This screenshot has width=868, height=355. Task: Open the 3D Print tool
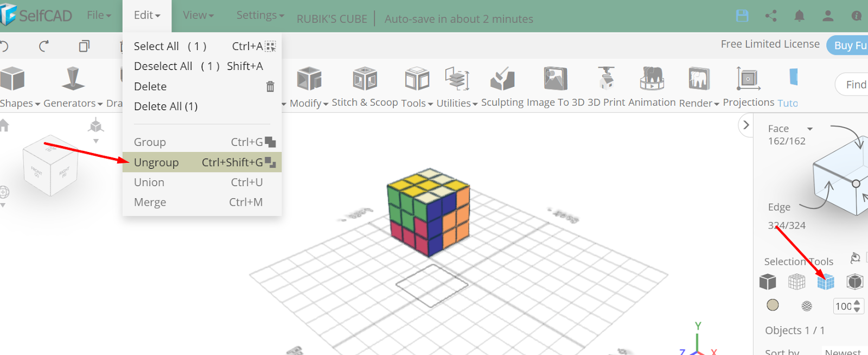pos(607,87)
